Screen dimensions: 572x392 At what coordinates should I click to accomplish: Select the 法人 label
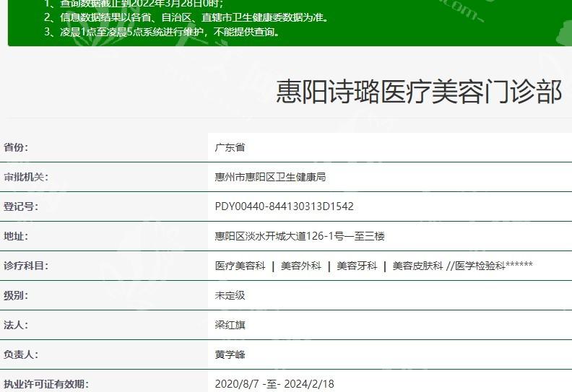click(16, 325)
